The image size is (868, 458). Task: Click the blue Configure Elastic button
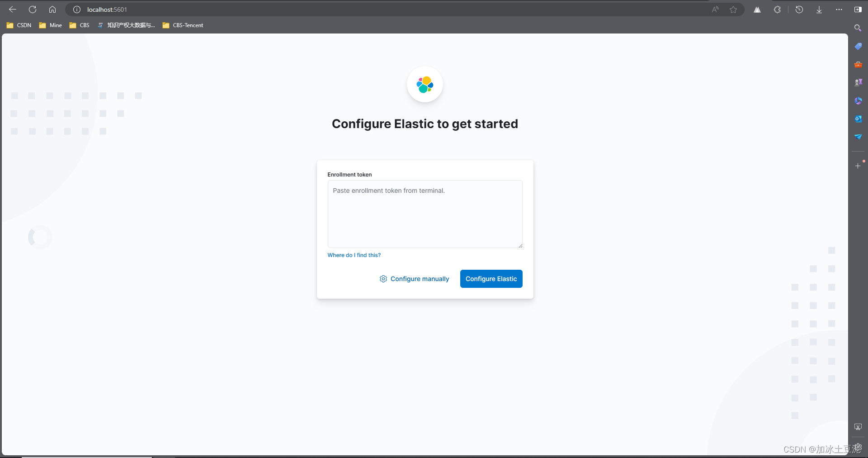tap(491, 279)
